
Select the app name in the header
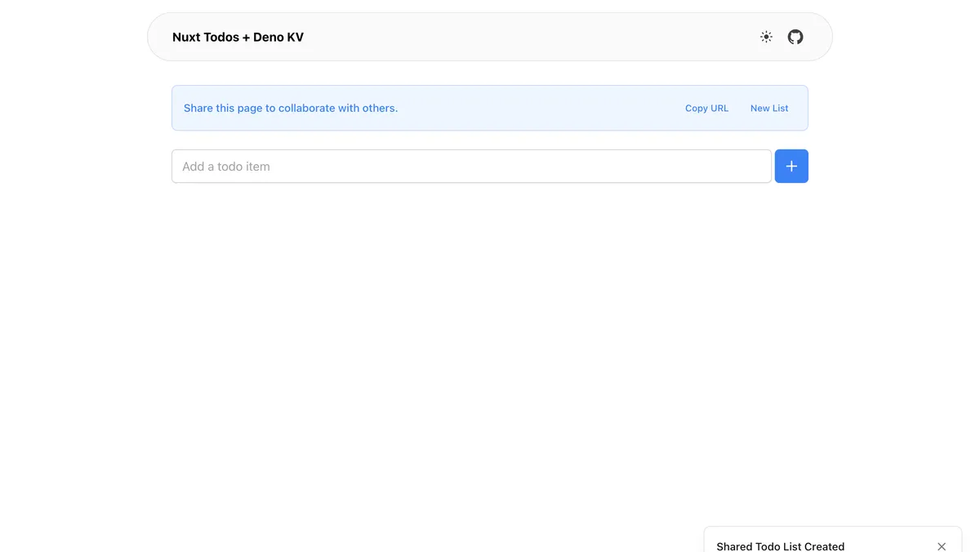click(x=238, y=37)
